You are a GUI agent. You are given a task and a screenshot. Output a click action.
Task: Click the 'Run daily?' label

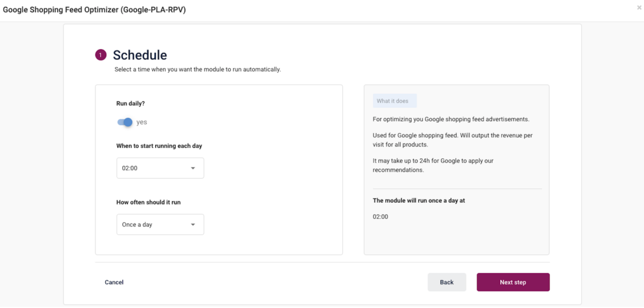tap(130, 104)
